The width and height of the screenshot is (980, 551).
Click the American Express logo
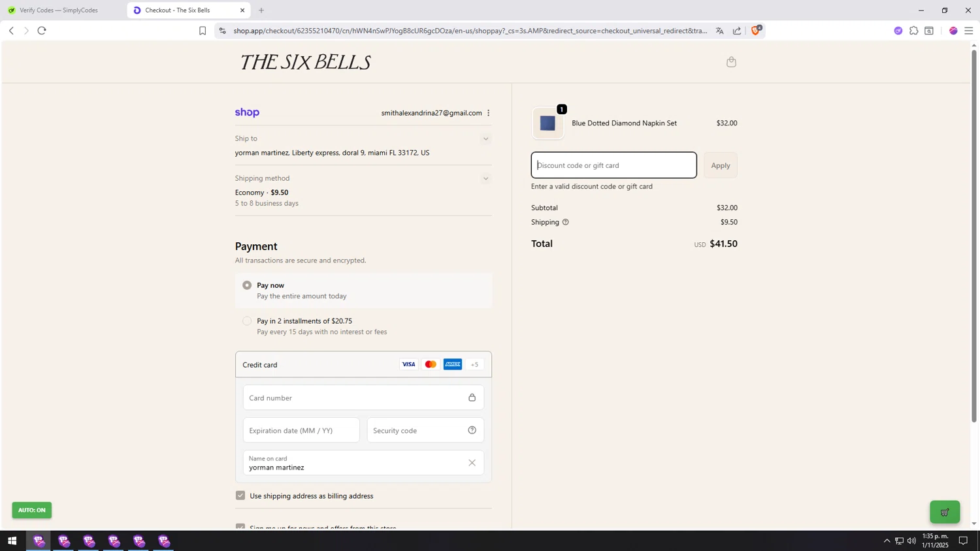tap(453, 364)
